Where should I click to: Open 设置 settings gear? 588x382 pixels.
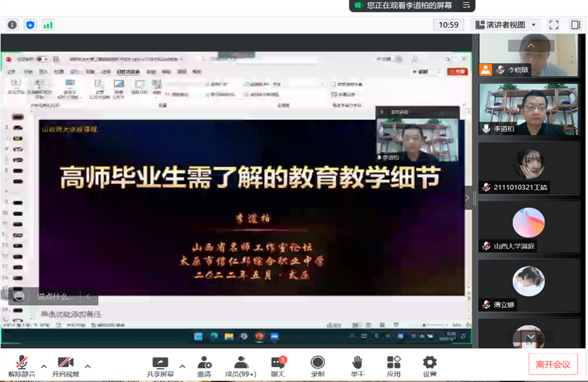click(x=429, y=366)
